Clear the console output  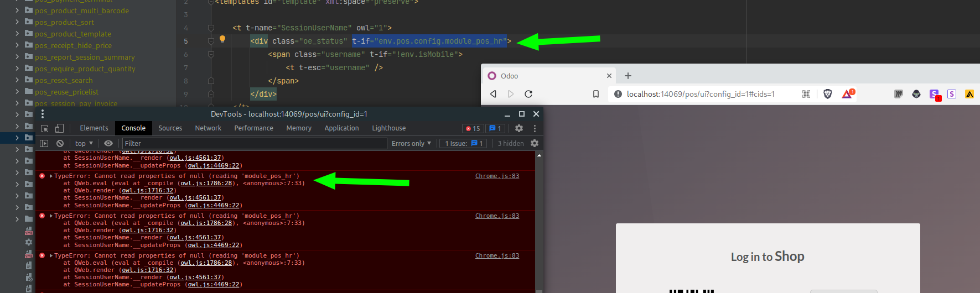pos(60,143)
